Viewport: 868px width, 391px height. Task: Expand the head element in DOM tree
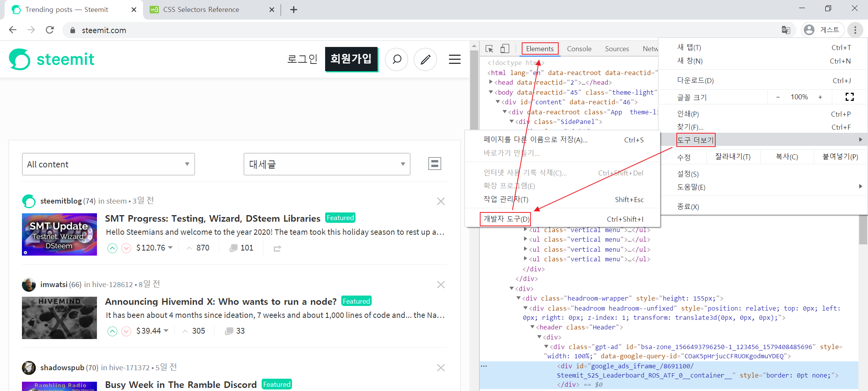[x=491, y=82]
